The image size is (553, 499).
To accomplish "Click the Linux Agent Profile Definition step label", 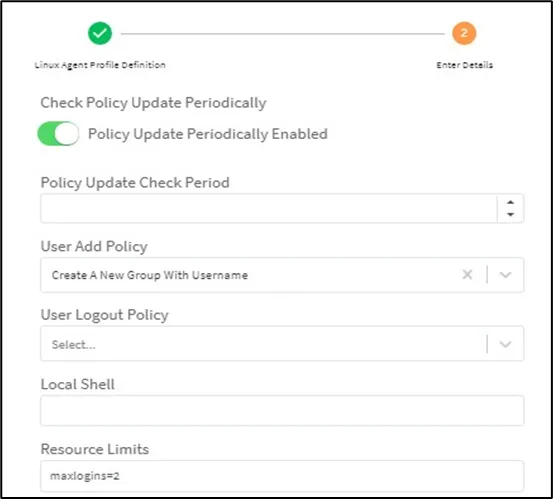I will [100, 65].
